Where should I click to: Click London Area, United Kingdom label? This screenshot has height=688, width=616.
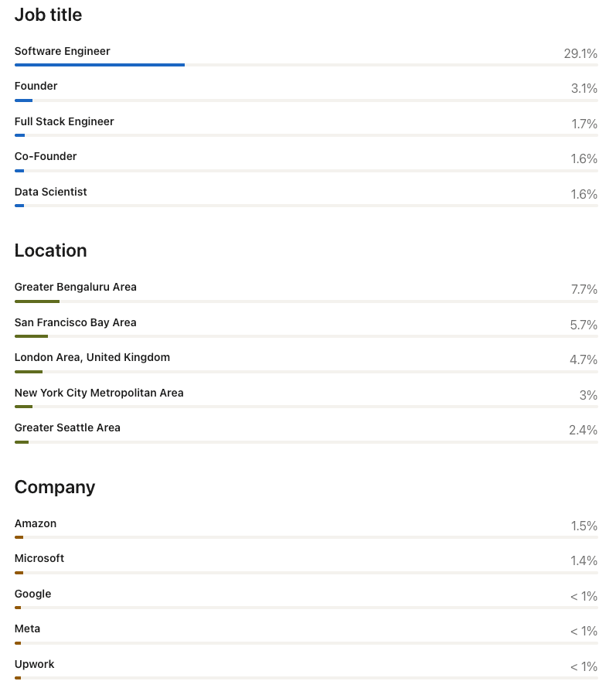92,358
